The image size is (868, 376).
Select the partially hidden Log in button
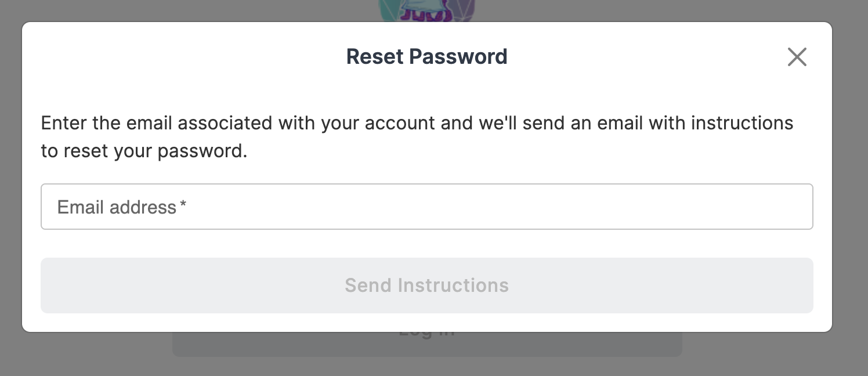coord(427,344)
